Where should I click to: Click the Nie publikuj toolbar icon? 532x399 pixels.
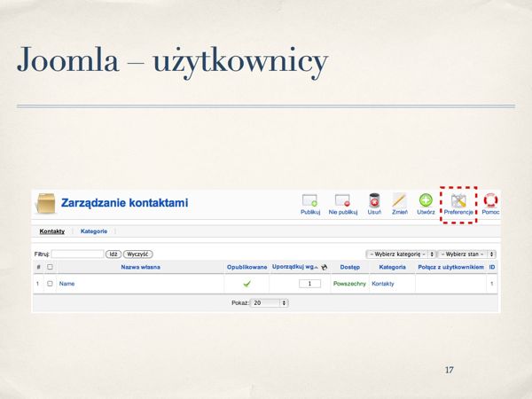point(342,201)
